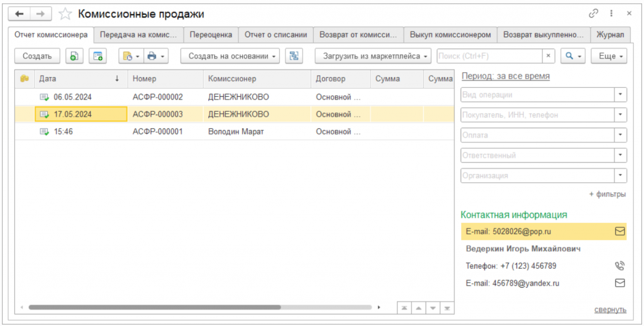The width and height of the screenshot is (644, 326).
Task: Click the Поиск (Ctrl+F) search field
Action: pyautogui.click(x=489, y=56)
